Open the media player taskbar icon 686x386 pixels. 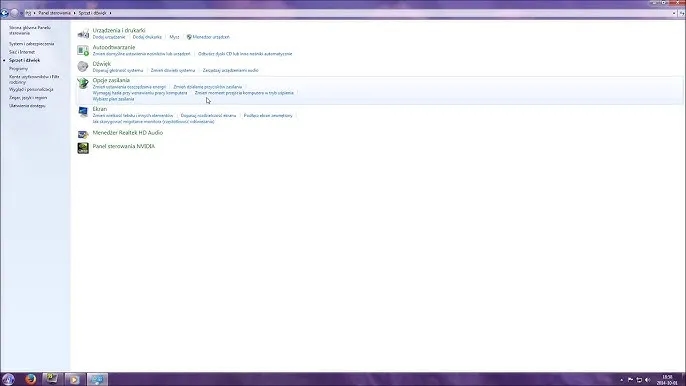(x=74, y=379)
